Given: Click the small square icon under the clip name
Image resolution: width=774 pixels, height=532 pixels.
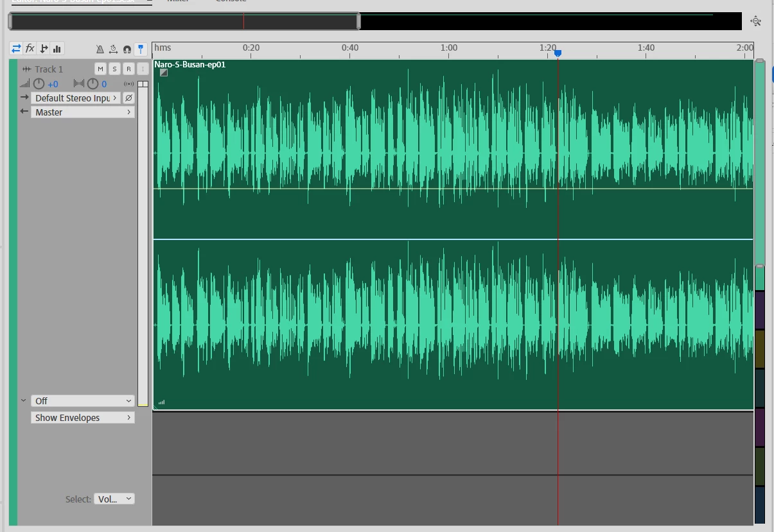Looking at the screenshot, I should [x=164, y=73].
